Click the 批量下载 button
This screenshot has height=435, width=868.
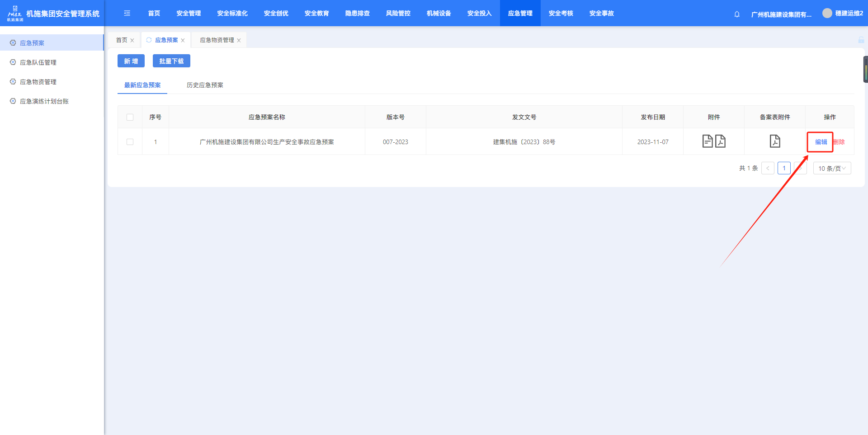(171, 61)
